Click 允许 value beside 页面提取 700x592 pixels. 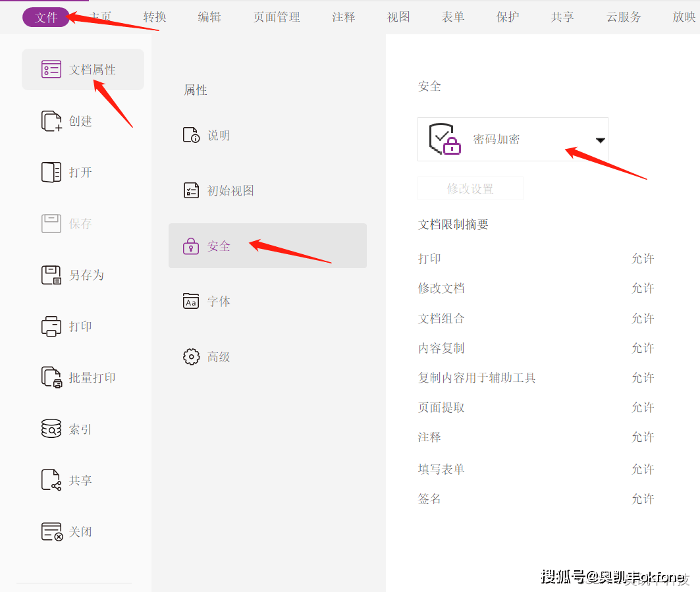[643, 407]
